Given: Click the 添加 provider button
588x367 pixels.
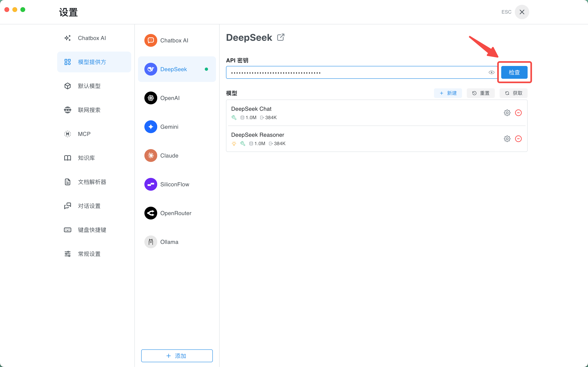Looking at the screenshot, I should pyautogui.click(x=177, y=356).
